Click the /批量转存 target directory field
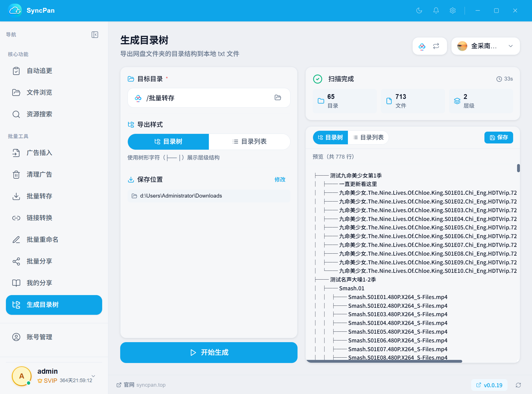This screenshot has height=394, width=532. point(209,98)
